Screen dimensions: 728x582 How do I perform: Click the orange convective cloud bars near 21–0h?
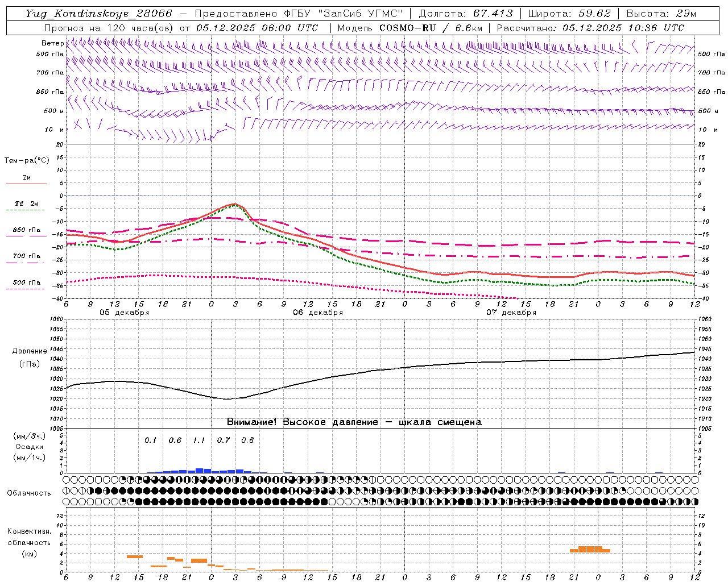point(590,549)
